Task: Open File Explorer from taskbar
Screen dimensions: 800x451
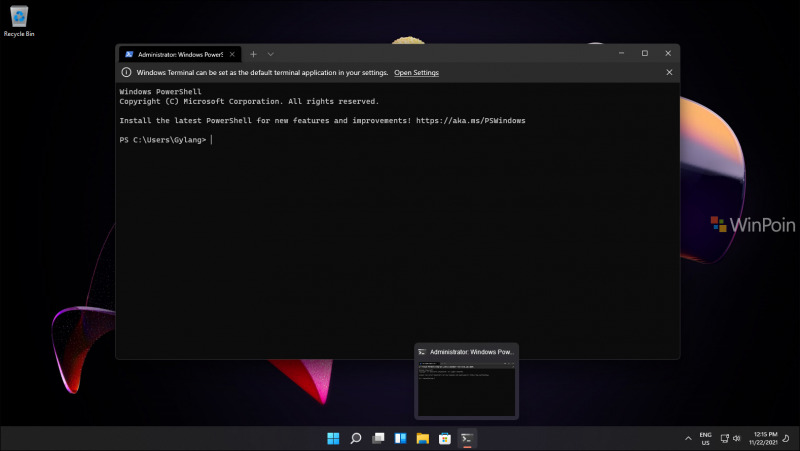Action: (422, 438)
